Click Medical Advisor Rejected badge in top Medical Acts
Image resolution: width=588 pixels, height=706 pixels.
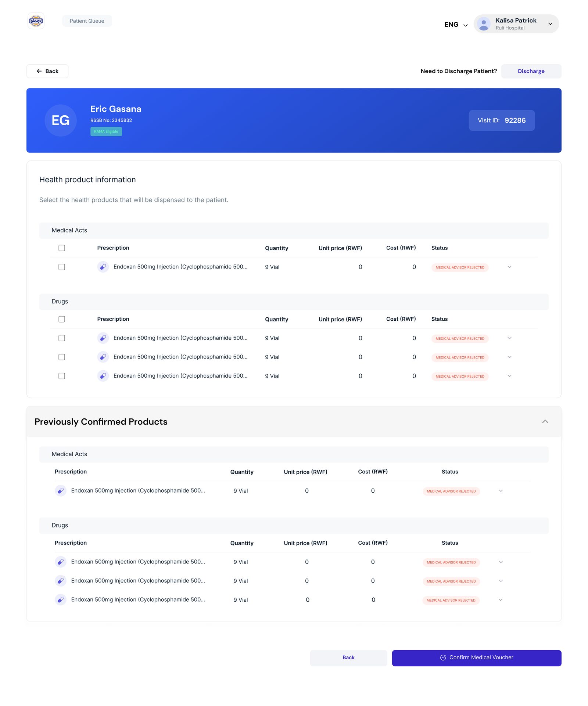point(460,267)
